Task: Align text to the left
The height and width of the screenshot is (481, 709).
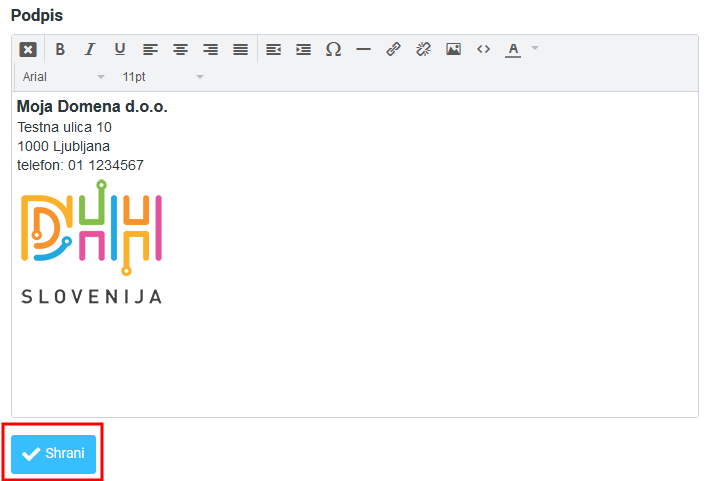Action: click(150, 49)
